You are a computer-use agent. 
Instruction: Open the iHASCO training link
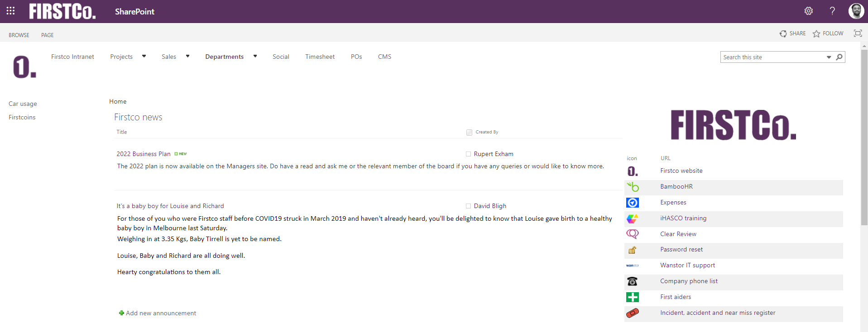tap(683, 218)
